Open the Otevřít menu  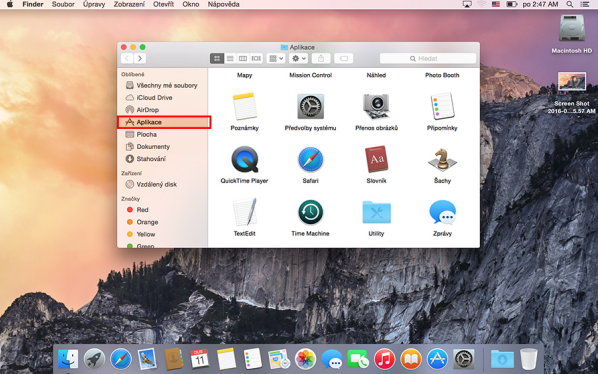(163, 4)
